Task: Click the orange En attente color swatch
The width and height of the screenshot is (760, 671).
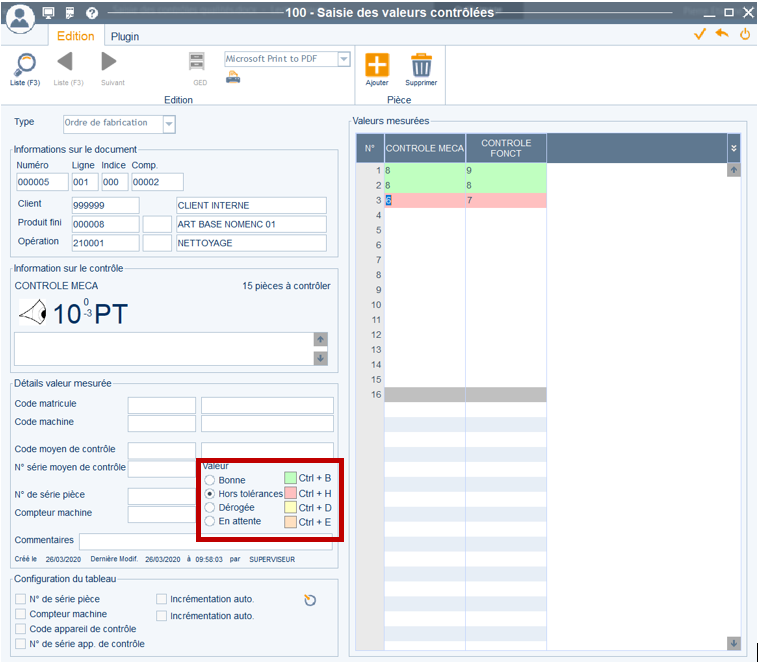Action: pyautogui.click(x=290, y=523)
